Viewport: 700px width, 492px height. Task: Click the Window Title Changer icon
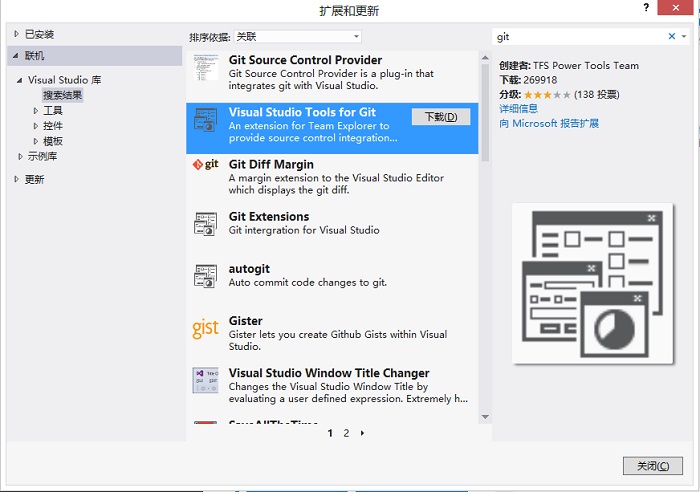click(205, 380)
